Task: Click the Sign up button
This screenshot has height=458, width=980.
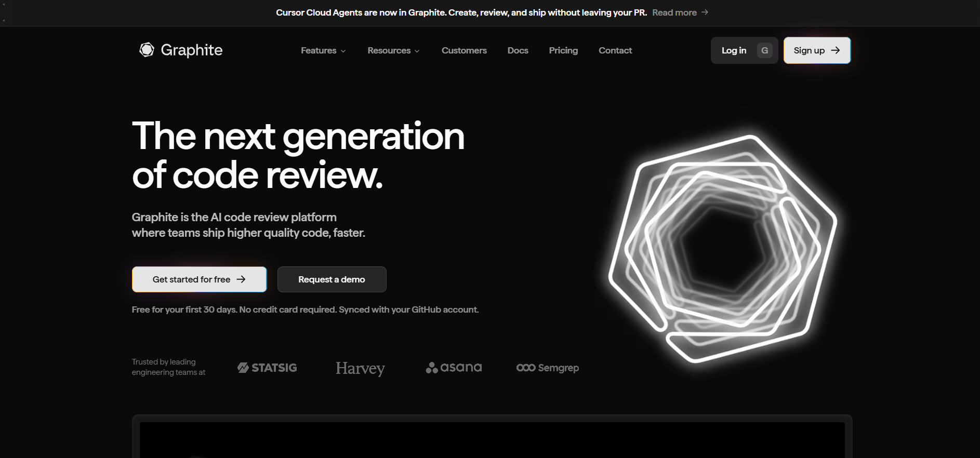Action: 817,50
